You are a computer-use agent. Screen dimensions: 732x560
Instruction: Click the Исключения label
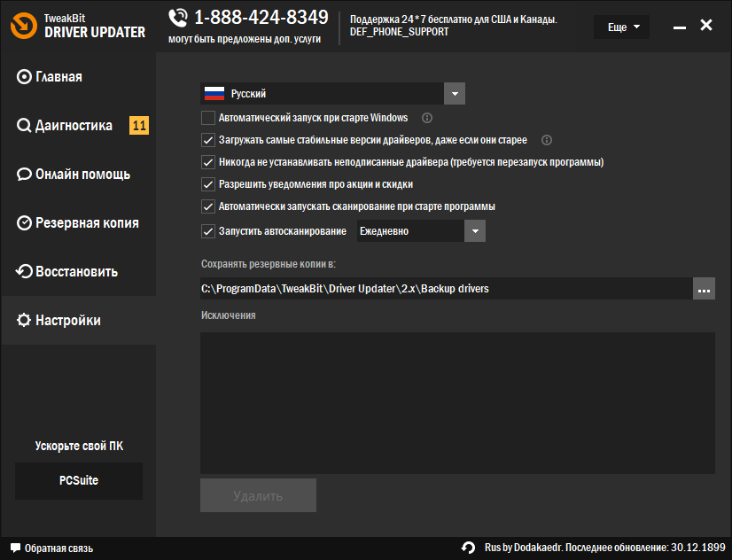229,315
